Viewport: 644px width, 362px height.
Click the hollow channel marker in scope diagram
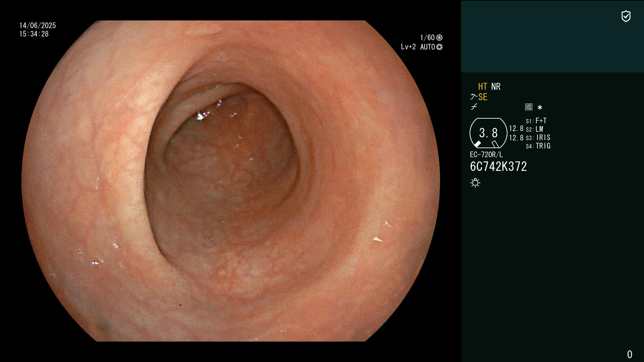click(495, 144)
